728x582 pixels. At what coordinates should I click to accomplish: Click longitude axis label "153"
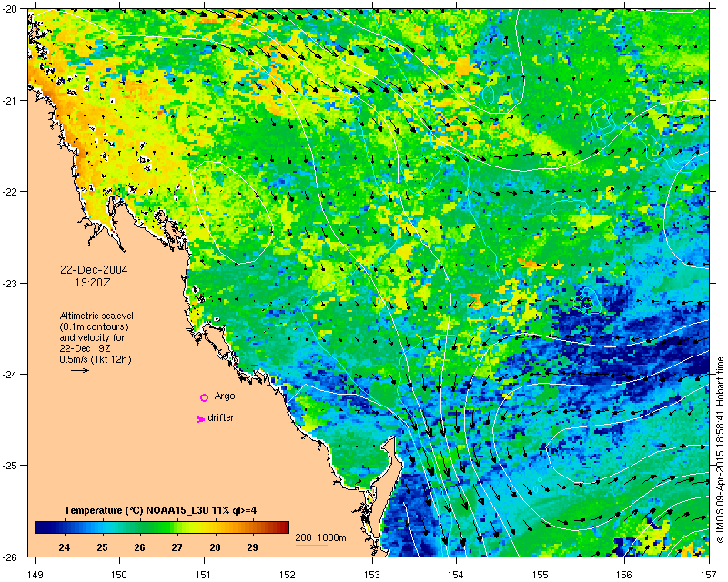[372, 575]
